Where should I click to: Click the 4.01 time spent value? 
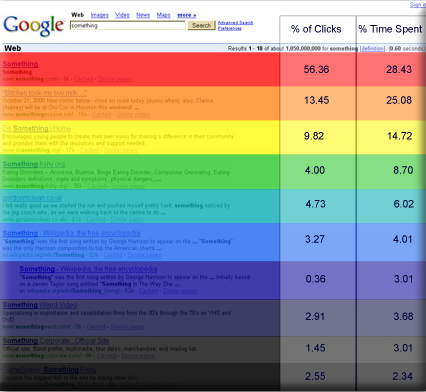(402, 239)
